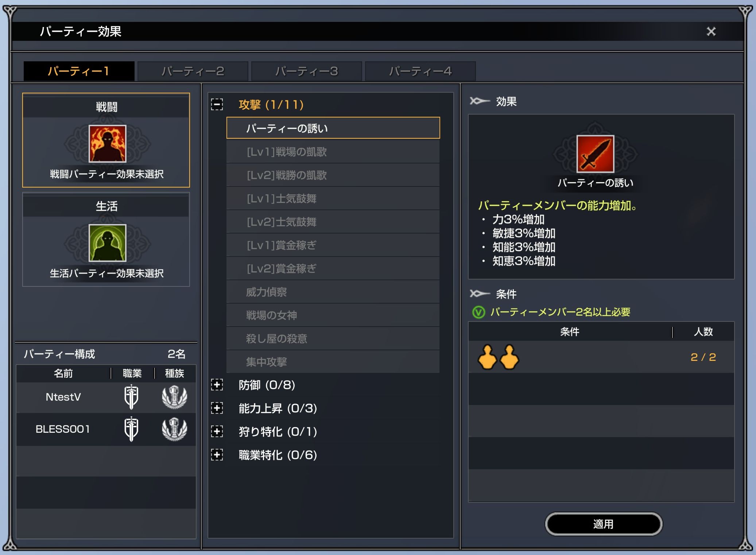Click NtestV's race emblem icon

[174, 397]
